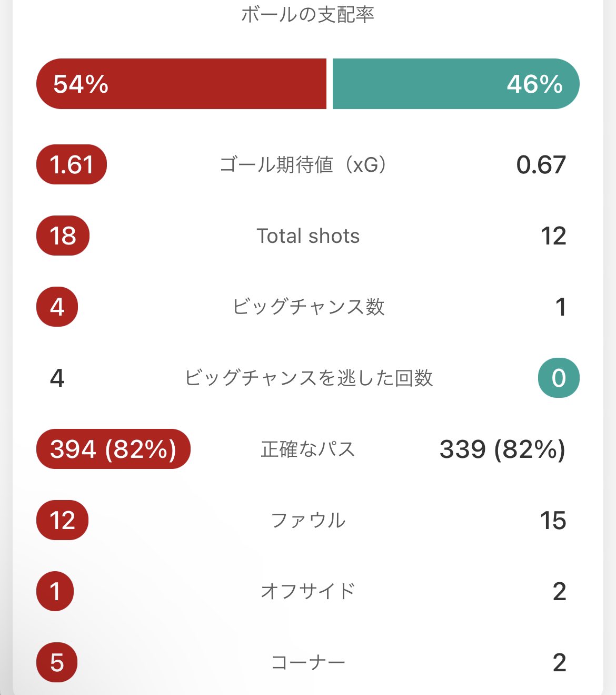
Task: Select the red 5 corners badge
Action: 57,662
